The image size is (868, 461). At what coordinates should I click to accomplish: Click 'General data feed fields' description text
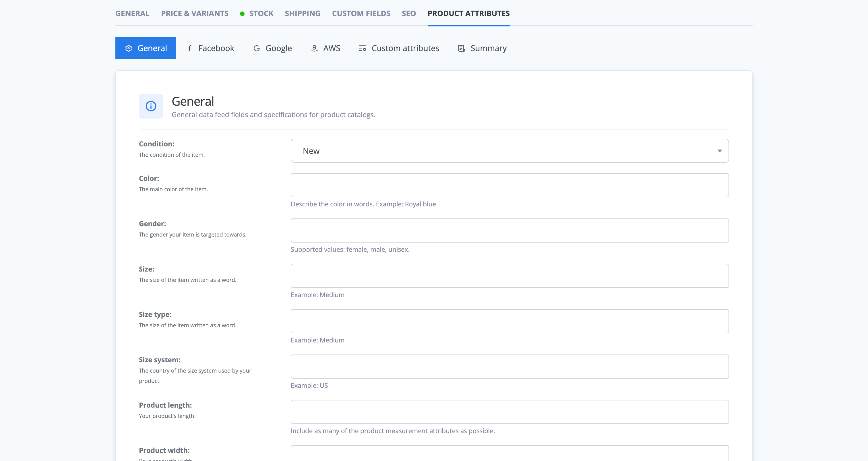click(273, 115)
